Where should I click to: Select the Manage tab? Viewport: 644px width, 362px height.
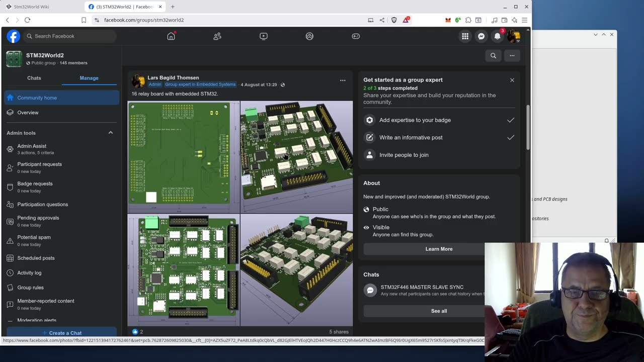[89, 78]
